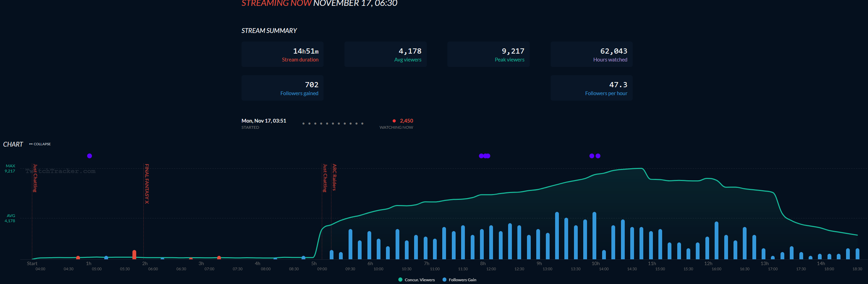This screenshot has width=868, height=284.
Task: Select the 702 Followers gained card
Action: click(x=282, y=88)
